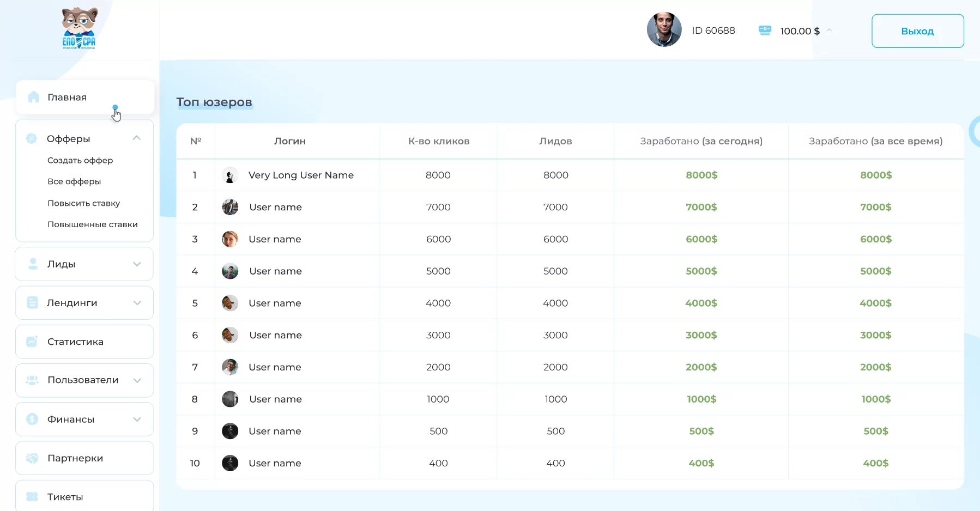
Task: Click the home icon beside Главная
Action: click(34, 97)
